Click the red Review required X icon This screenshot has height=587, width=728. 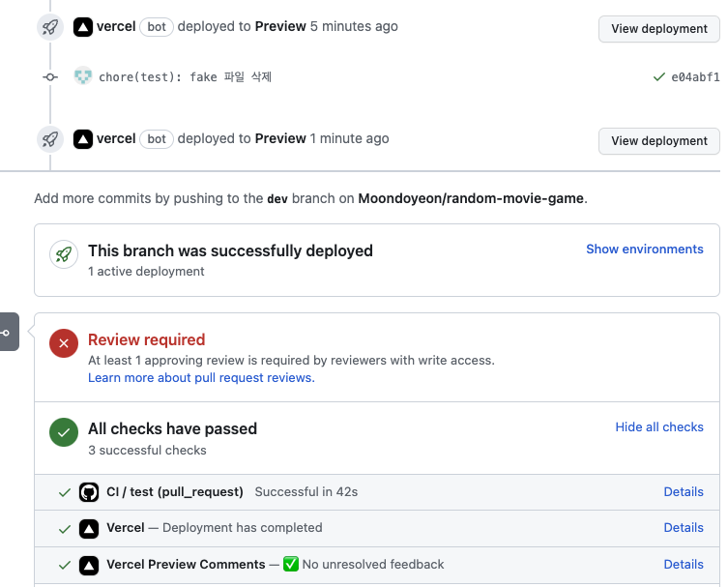64,343
